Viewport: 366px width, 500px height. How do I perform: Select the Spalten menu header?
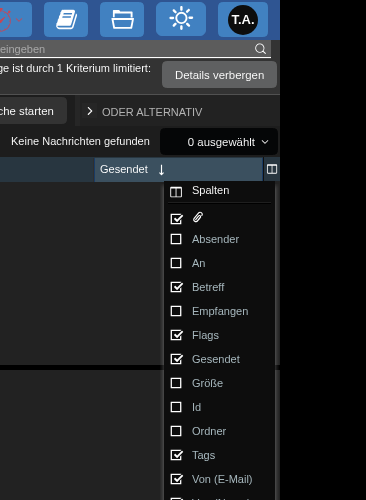pos(211,190)
